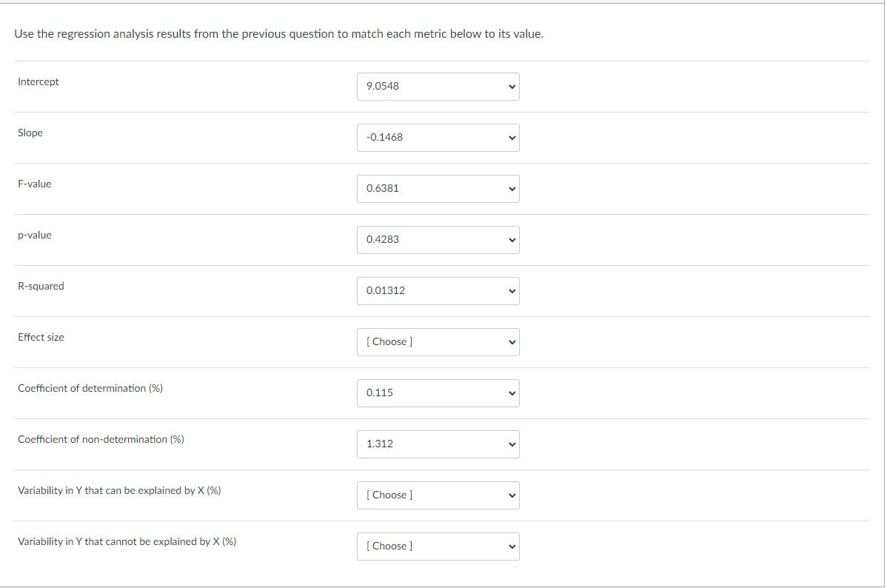Click the R-squared label text

click(x=41, y=286)
